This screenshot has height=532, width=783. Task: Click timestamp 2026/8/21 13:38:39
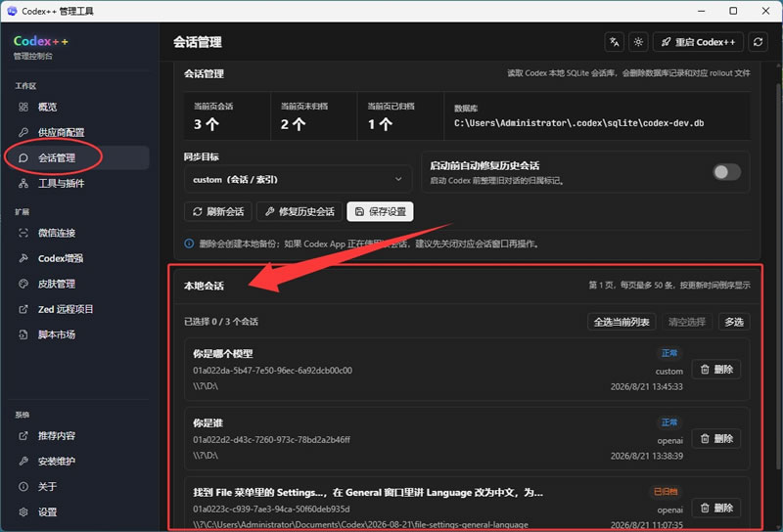[647, 456]
